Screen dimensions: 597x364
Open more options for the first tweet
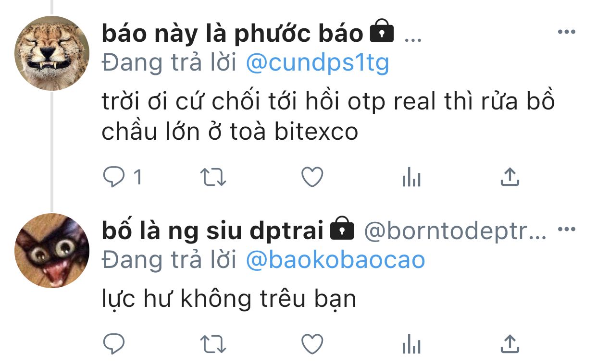(566, 32)
